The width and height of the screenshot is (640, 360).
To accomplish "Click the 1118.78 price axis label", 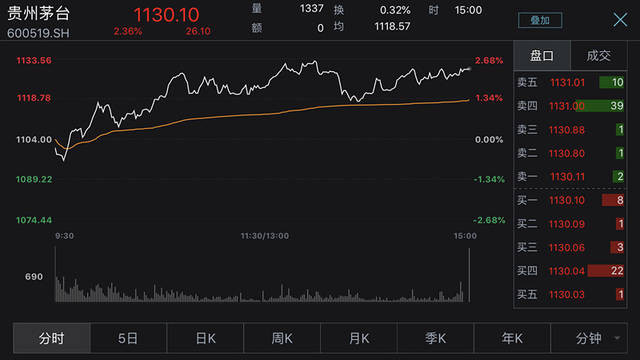I will click(x=34, y=98).
